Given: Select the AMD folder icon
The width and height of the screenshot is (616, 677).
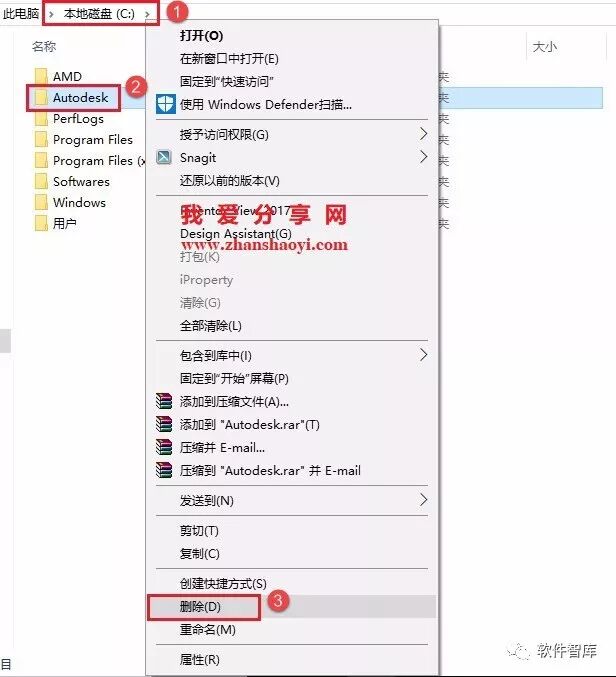Looking at the screenshot, I should coord(41,76).
